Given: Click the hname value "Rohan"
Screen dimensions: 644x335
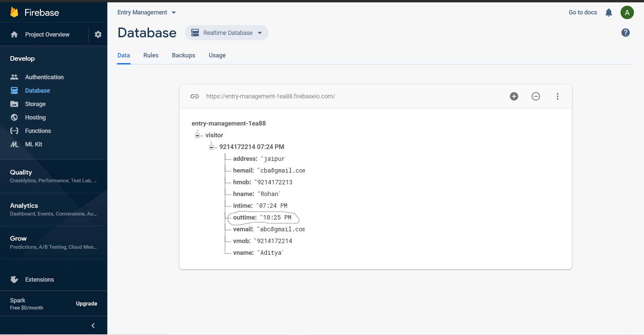Looking at the screenshot, I should 269,194.
